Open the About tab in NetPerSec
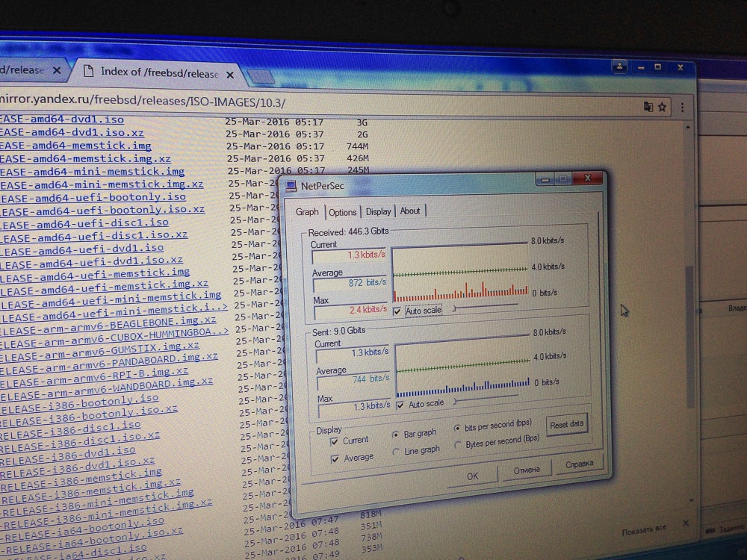This screenshot has width=747, height=560. pyautogui.click(x=409, y=211)
